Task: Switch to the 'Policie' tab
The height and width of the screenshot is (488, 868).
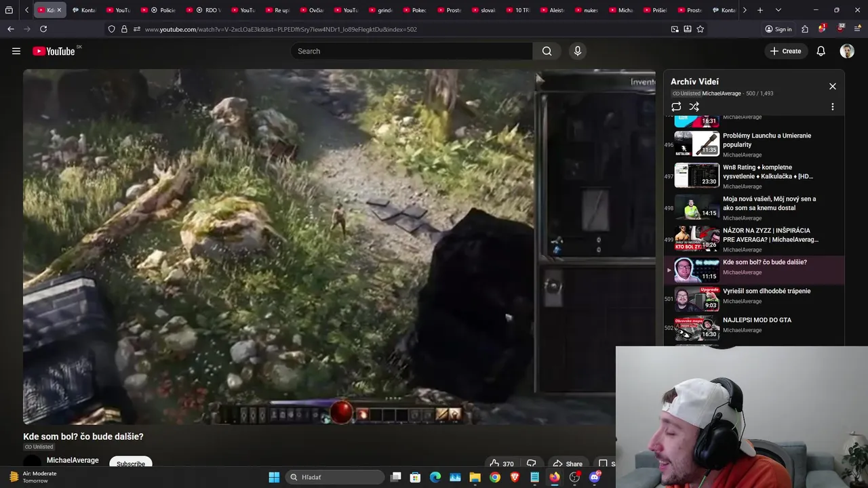Action: (161, 10)
